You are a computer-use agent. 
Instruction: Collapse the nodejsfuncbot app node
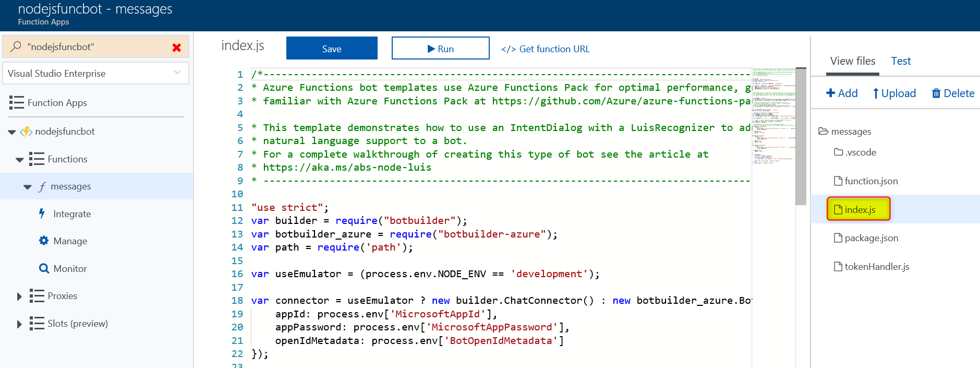click(11, 132)
